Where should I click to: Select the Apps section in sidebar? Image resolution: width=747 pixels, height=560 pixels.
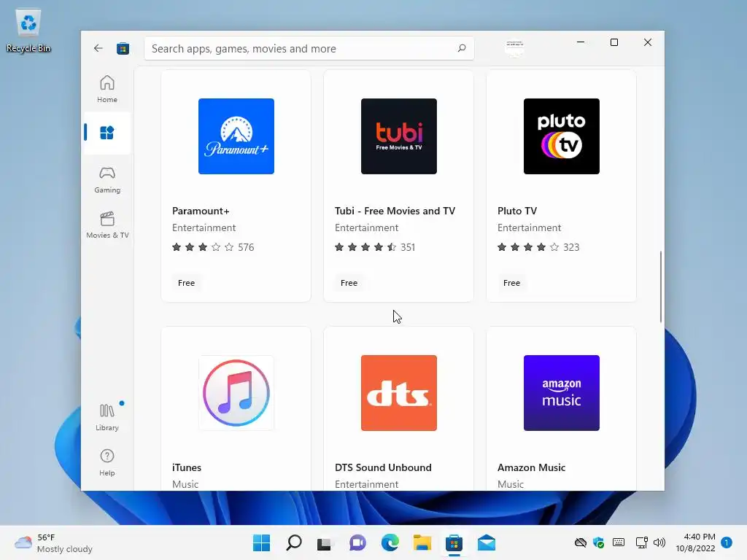click(x=107, y=133)
